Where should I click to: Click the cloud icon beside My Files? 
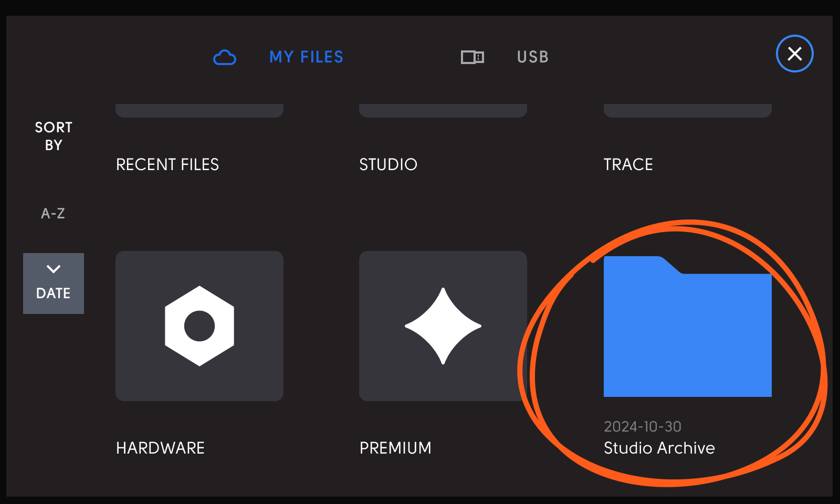tap(225, 57)
